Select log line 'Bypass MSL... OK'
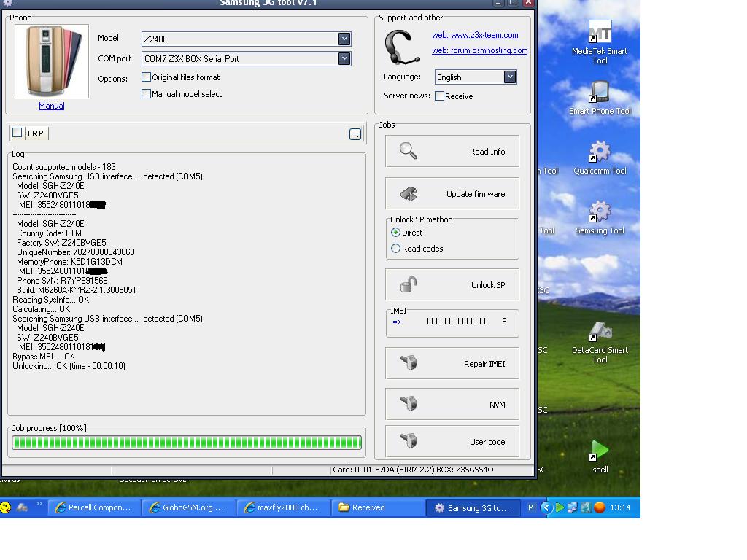The image size is (747, 560). pyautogui.click(x=44, y=356)
